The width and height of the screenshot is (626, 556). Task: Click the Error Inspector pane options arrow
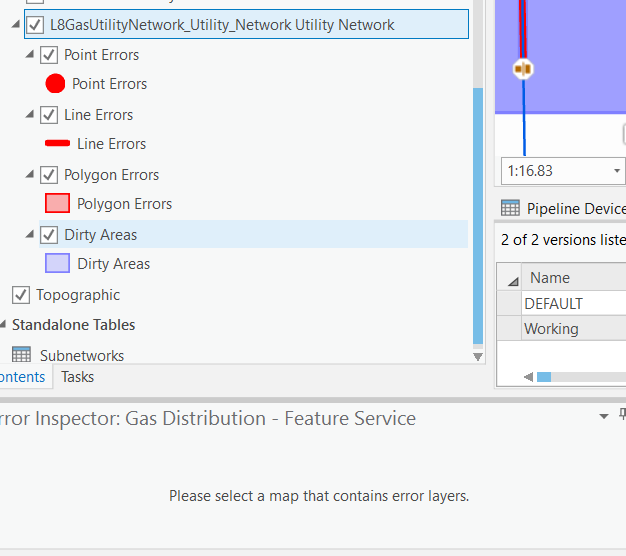(604, 417)
